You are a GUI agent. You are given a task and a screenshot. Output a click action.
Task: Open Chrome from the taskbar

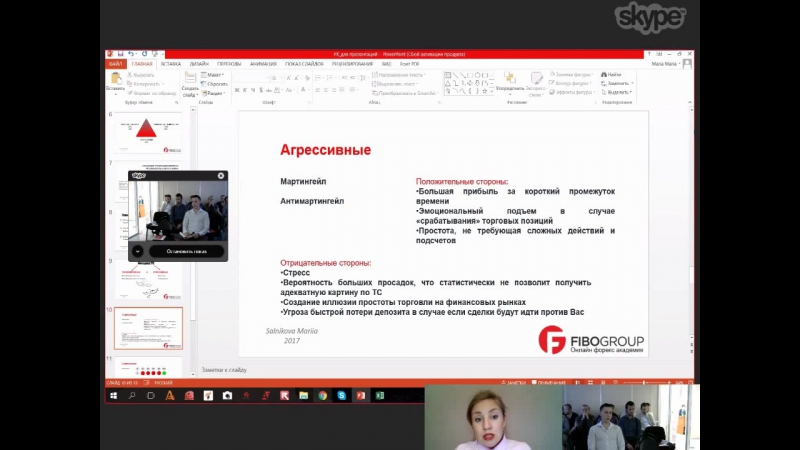322,395
